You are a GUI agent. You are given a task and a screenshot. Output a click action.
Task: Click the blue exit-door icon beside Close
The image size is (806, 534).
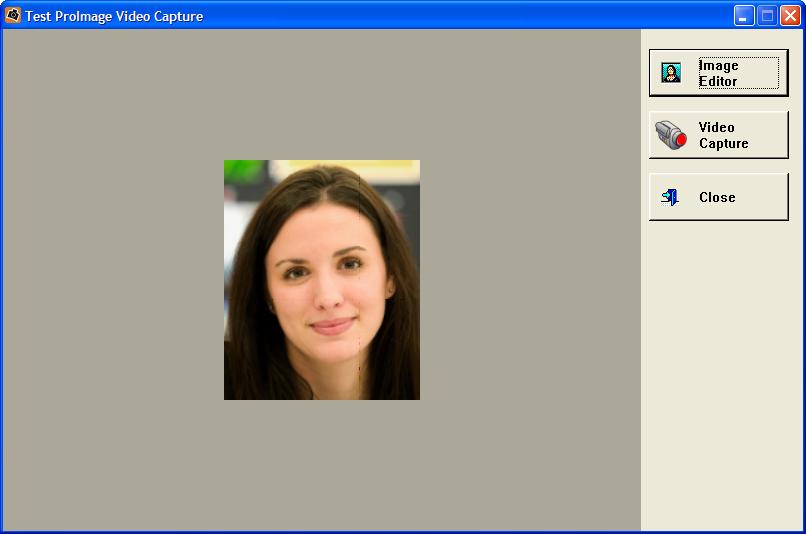pyautogui.click(x=670, y=197)
